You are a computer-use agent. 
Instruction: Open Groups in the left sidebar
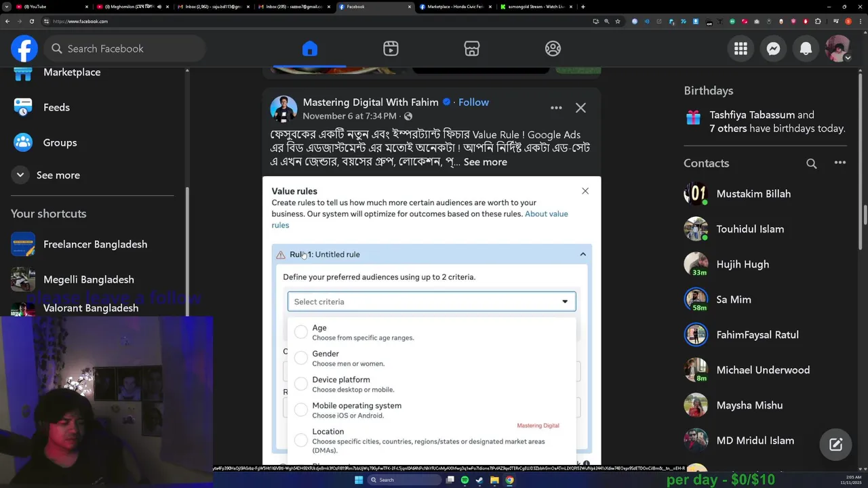[x=60, y=142]
